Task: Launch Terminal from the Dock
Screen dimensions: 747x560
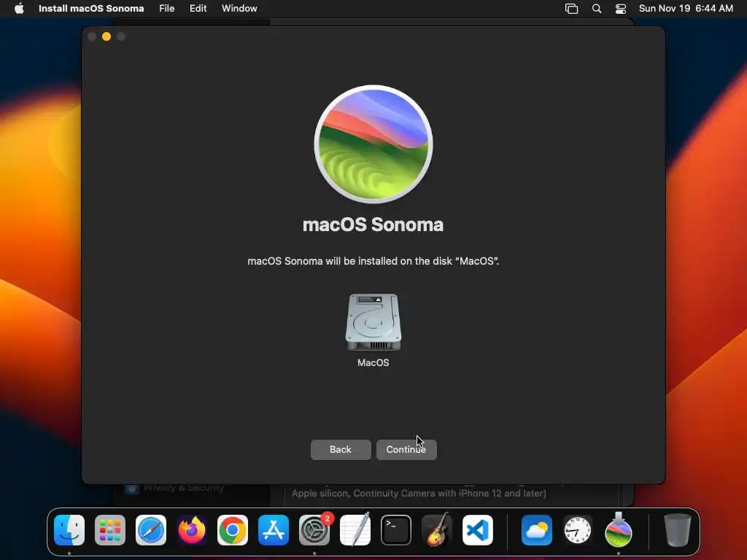Action: [x=396, y=530]
